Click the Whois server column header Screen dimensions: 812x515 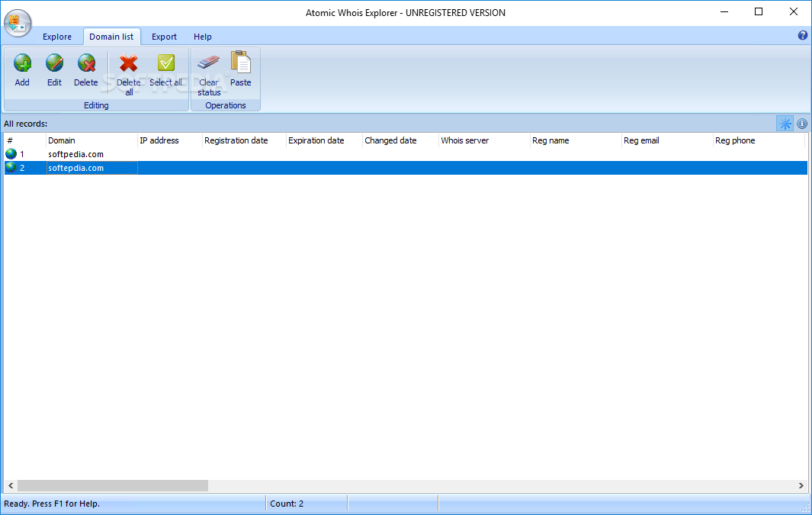pyautogui.click(x=484, y=140)
